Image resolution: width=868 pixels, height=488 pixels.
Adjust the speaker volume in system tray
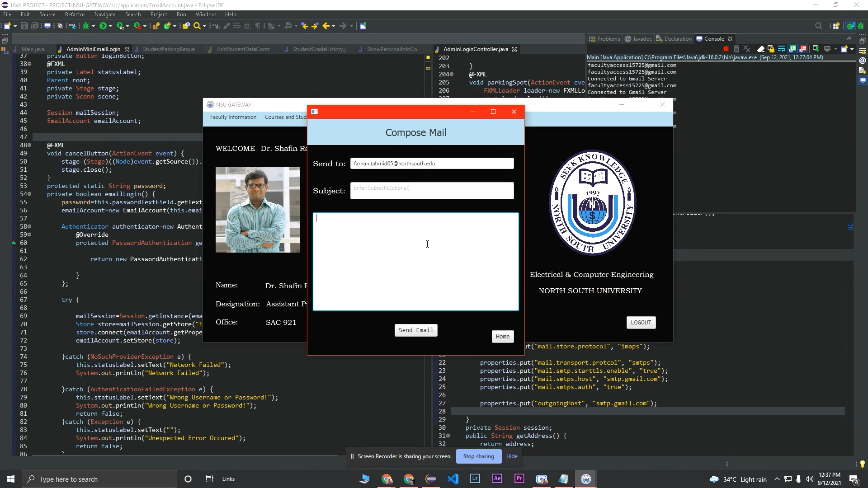(810, 479)
